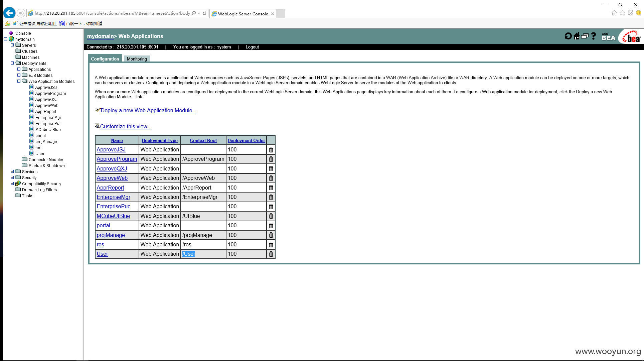Select the WebLogic Server Console browser tab

click(x=243, y=14)
